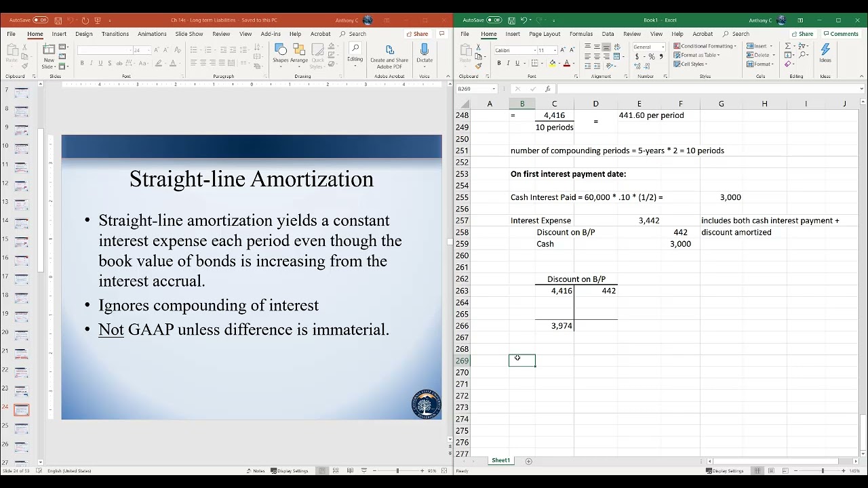This screenshot has width=868, height=488.
Task: Start slideshow from beginning in PowerPoint toolbar
Action: tap(98, 20)
